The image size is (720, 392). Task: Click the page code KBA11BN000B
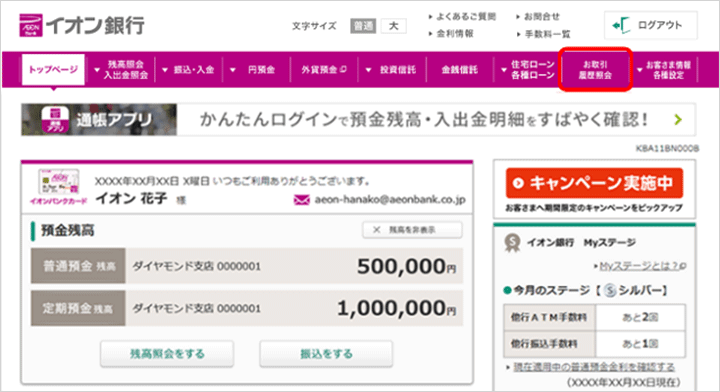click(x=667, y=148)
